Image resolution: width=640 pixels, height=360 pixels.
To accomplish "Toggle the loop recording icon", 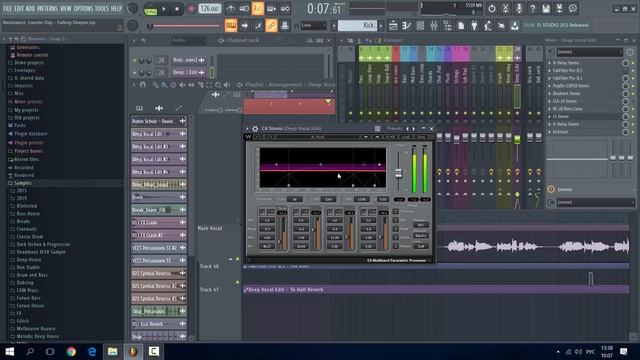I will (285, 9).
